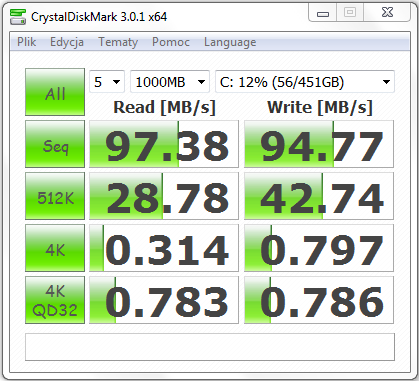Click the 4K QD32 write result 0.786
The width and height of the screenshot is (419, 381).
coord(319,300)
